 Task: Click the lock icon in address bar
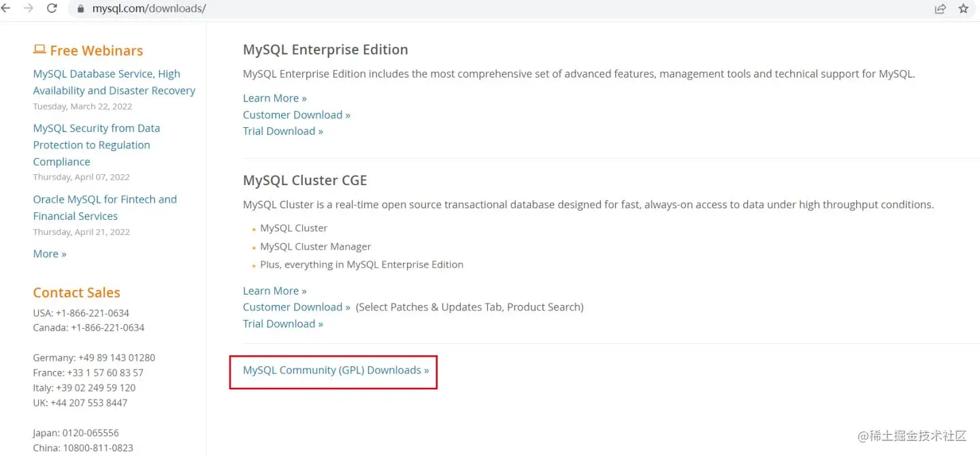pos(81,10)
